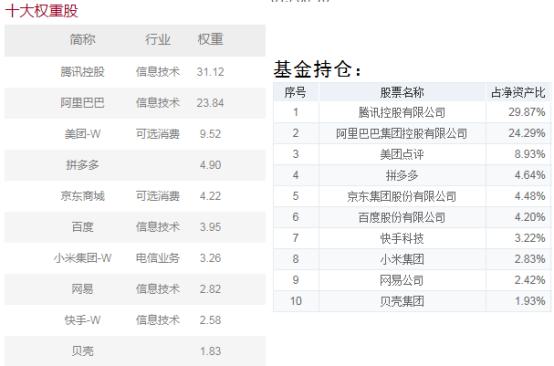Click the 8.93% value
Image resolution: width=554 pixels, height=366 pixels.
pyautogui.click(x=530, y=154)
